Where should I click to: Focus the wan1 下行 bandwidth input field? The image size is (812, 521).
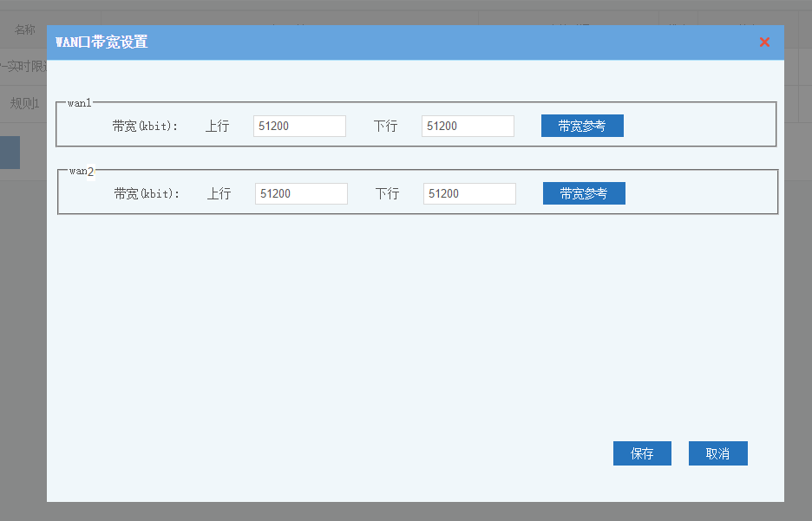[x=468, y=127]
